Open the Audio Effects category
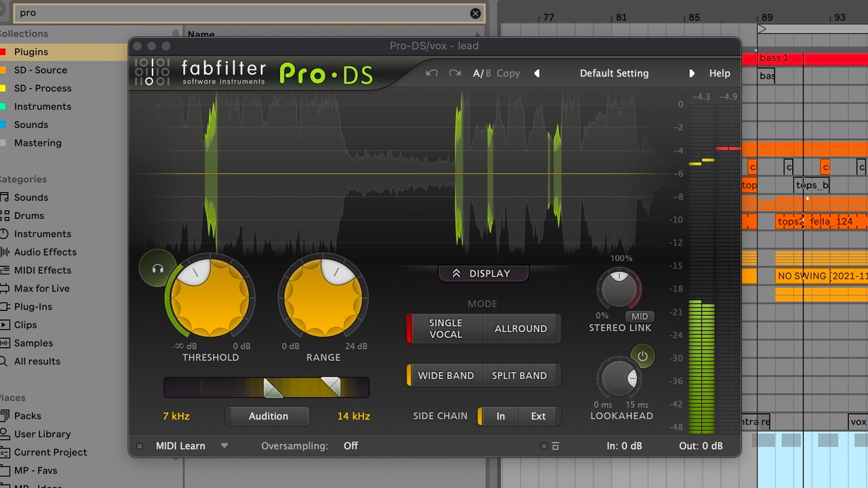The width and height of the screenshot is (868, 488). click(x=45, y=252)
